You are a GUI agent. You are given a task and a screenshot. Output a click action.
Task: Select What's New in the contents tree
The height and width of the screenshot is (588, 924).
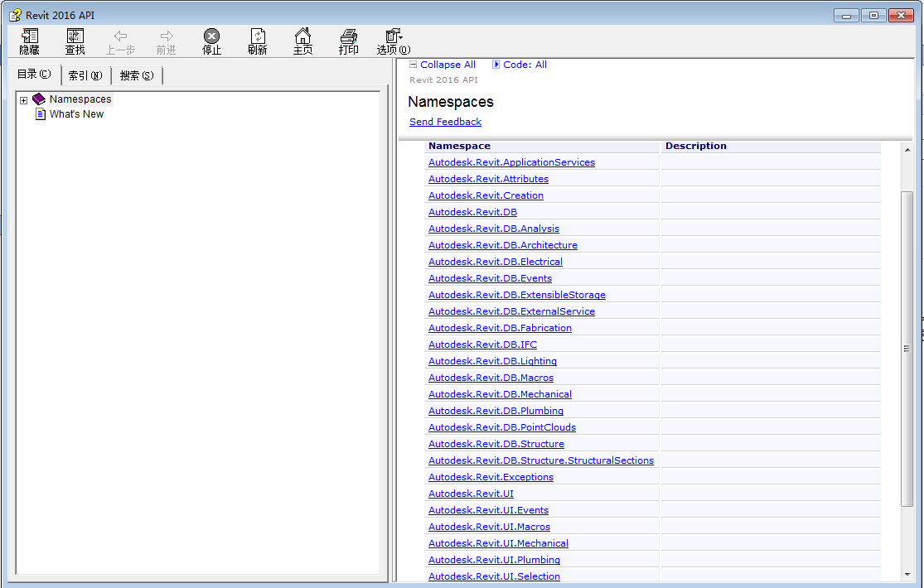pyautogui.click(x=76, y=113)
